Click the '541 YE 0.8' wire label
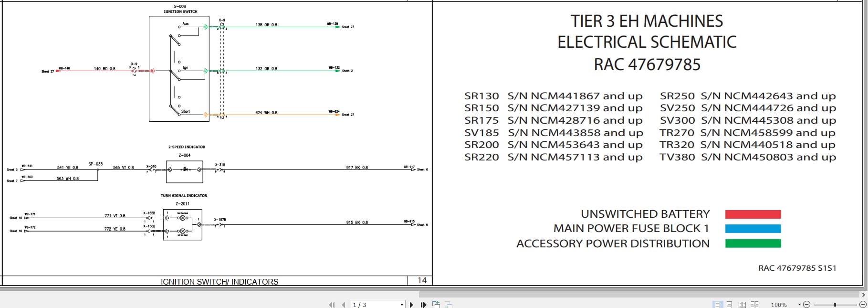 [68, 168]
